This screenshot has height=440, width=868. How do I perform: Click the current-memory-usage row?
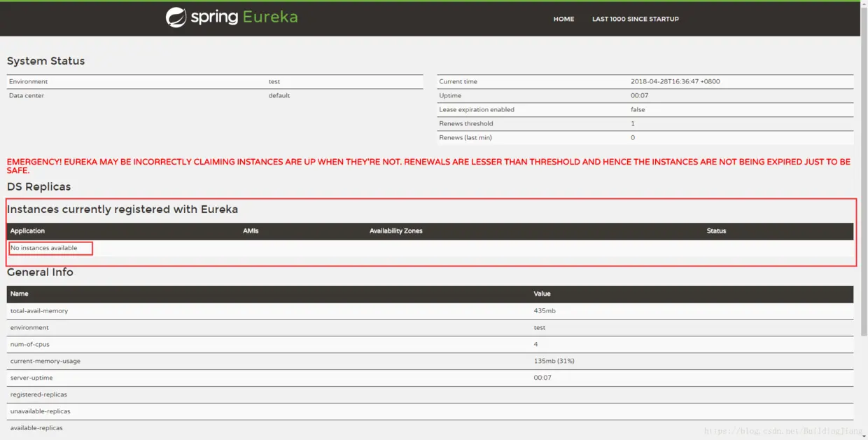430,361
